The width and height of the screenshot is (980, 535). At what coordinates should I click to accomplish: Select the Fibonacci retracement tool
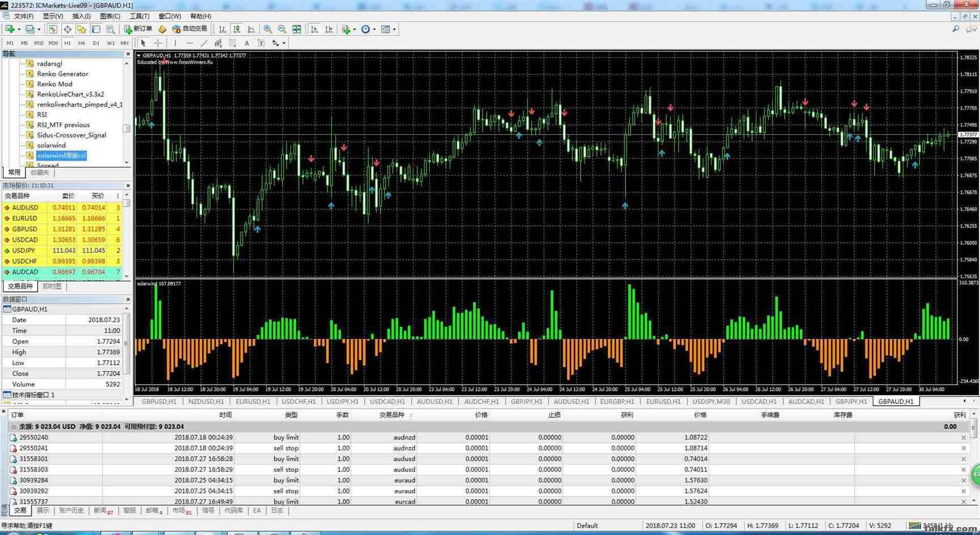pyautogui.click(x=233, y=43)
